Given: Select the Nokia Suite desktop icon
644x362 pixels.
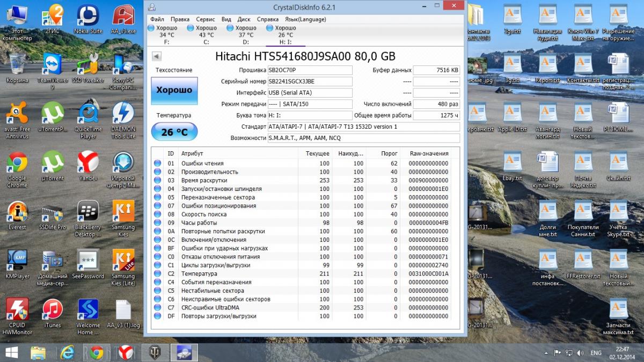Looking at the screenshot, I should point(88,19).
